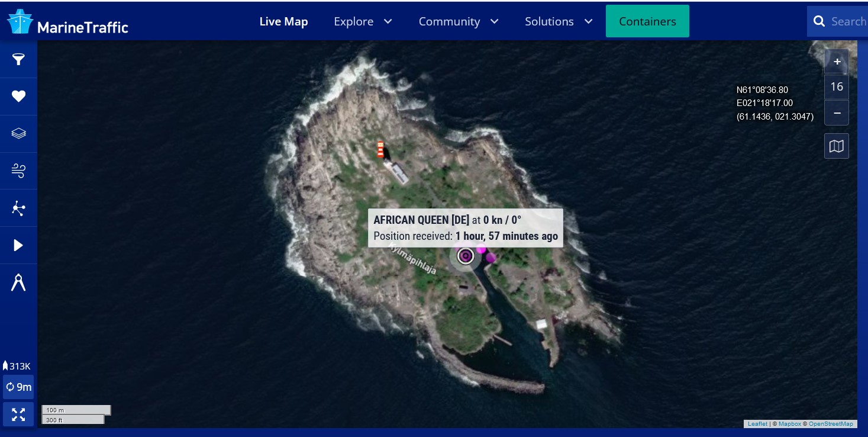Open My Fleets heart icon
Screen dimensions: 868x437
[18, 97]
